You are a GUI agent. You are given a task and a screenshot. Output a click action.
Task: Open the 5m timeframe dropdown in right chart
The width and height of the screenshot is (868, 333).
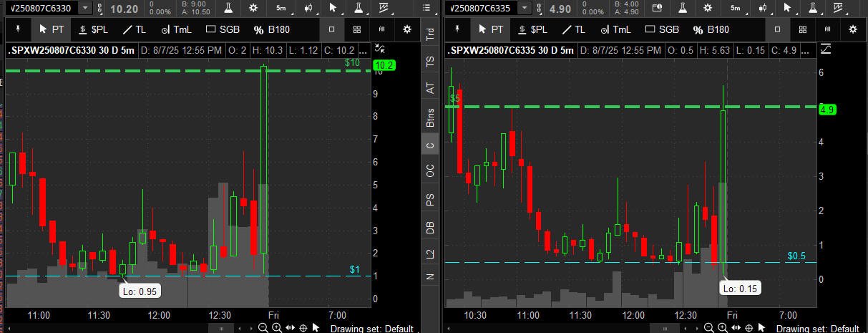[735, 8]
